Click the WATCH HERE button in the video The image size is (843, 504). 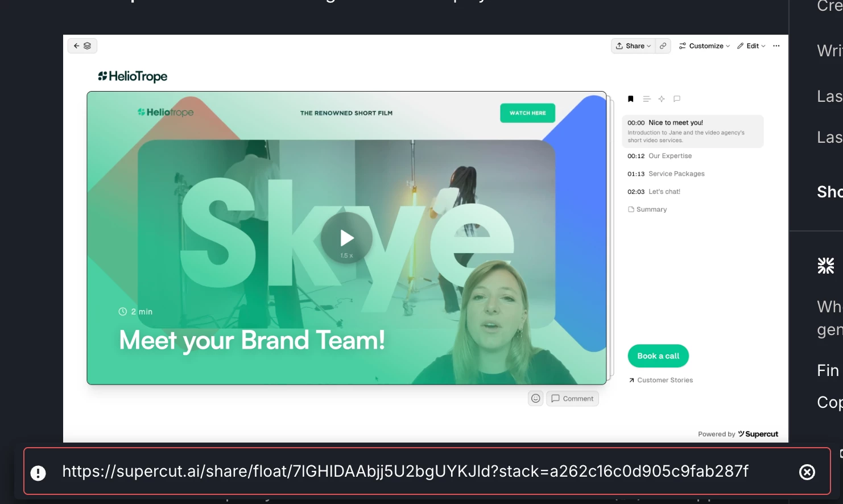click(528, 113)
